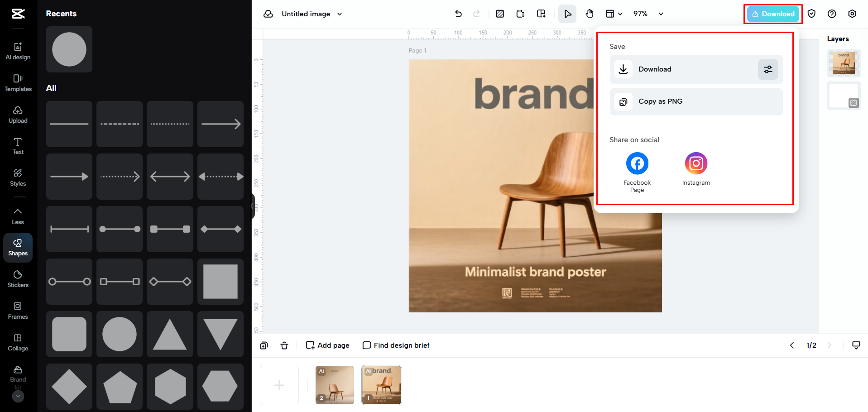Open the shield privacy icon
Screen dimensions: 868x412
[x=811, y=14]
